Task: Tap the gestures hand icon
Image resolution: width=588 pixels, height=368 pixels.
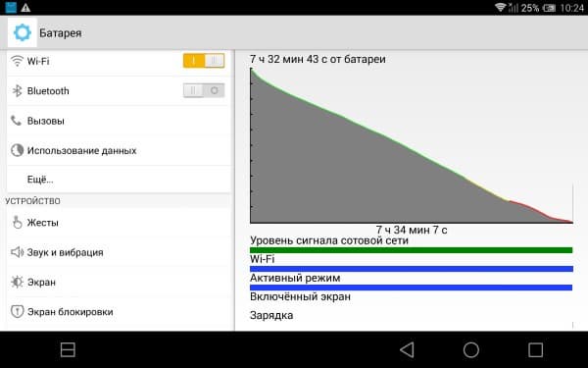Action: click(17, 223)
